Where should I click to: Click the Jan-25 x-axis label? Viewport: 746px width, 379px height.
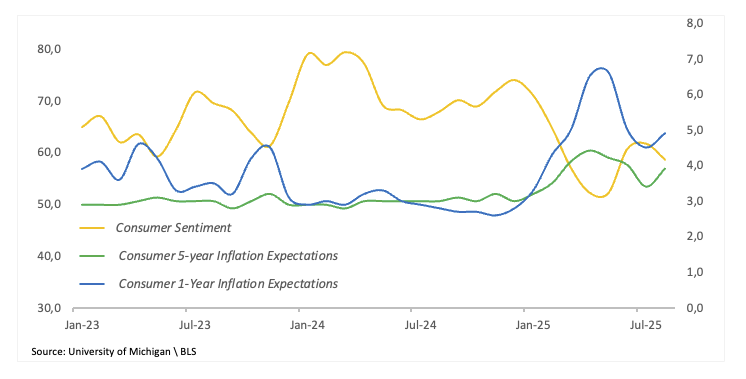coord(533,325)
